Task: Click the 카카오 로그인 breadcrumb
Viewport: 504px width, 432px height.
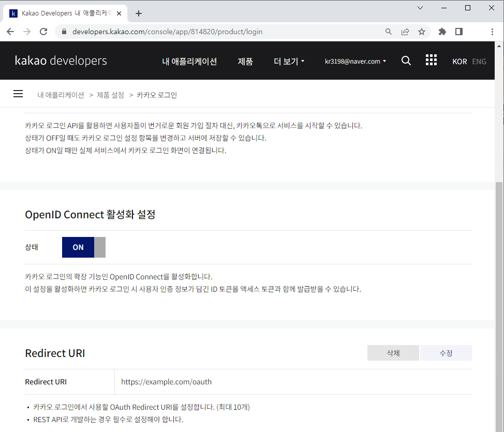Action: click(157, 95)
